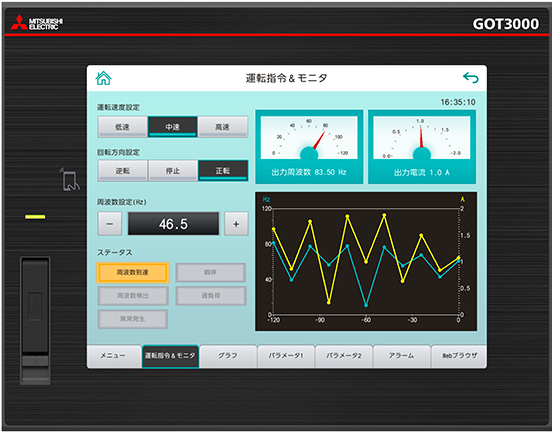553x433 pixels.
Task: Tap 異常発生 fault status indicator
Action: click(x=133, y=319)
